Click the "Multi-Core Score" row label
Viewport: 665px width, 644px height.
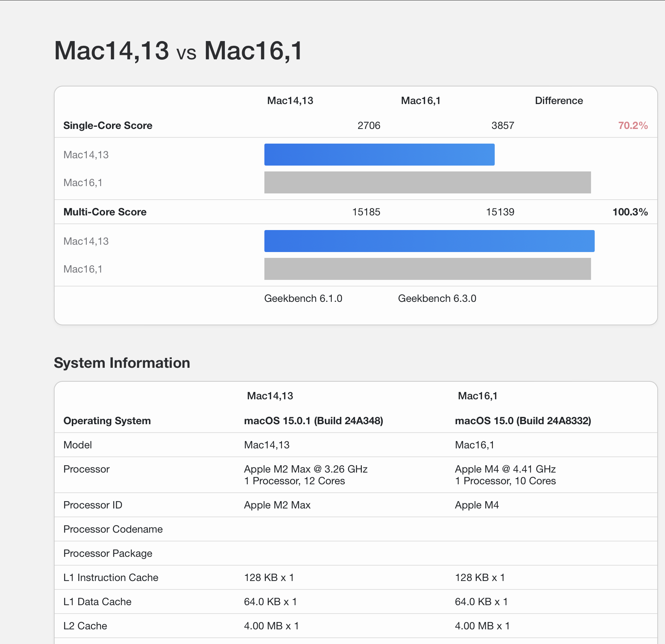(x=105, y=212)
